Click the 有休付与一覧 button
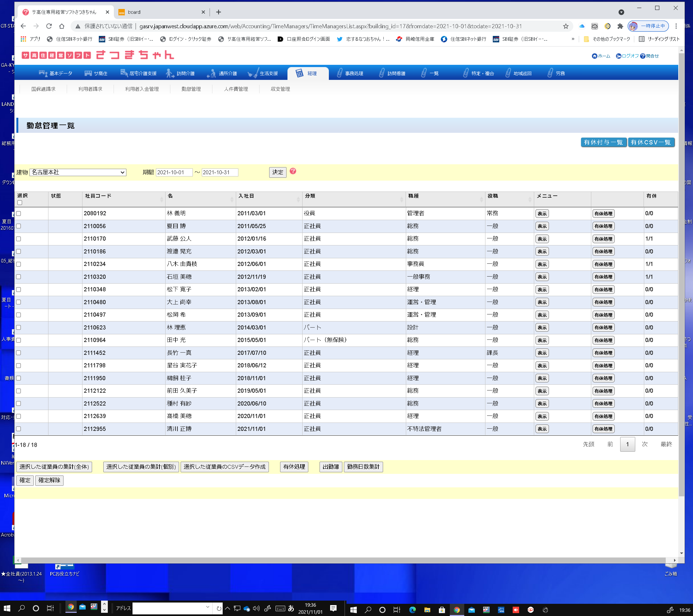This screenshot has height=616, width=693. tap(603, 142)
